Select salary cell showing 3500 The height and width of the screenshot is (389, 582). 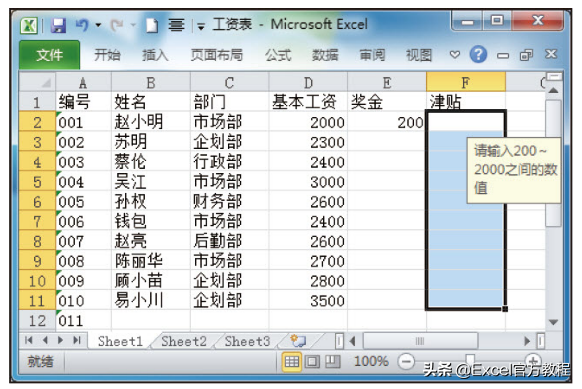[x=308, y=300]
